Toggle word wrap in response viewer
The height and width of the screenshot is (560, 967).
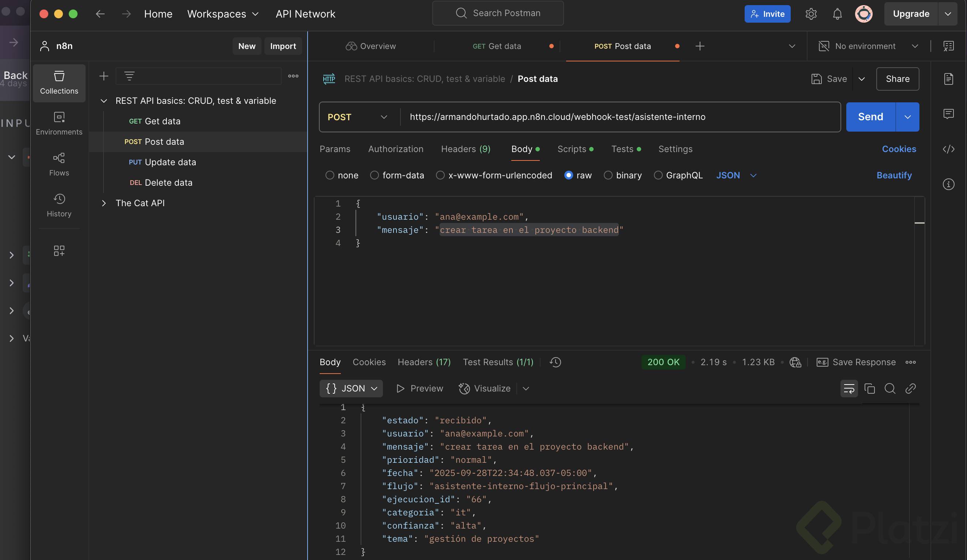point(849,389)
